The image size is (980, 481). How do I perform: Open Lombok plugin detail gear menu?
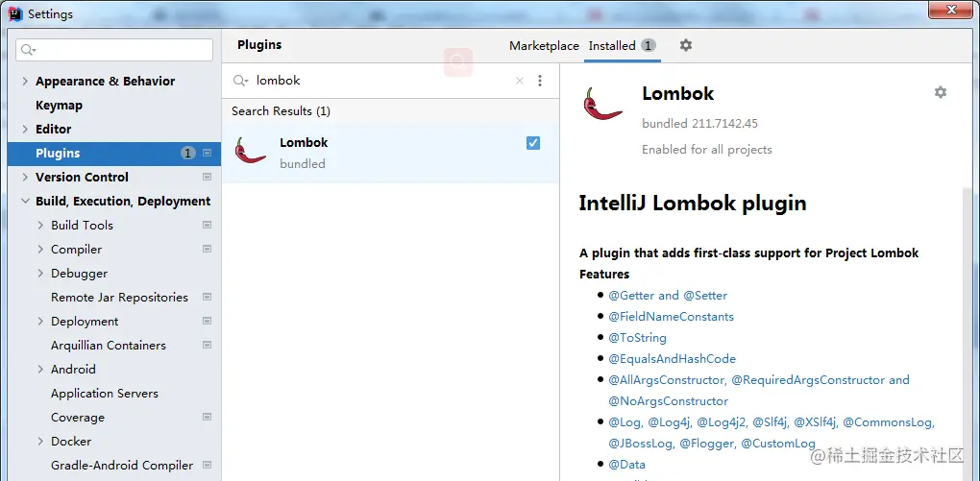pyautogui.click(x=940, y=92)
